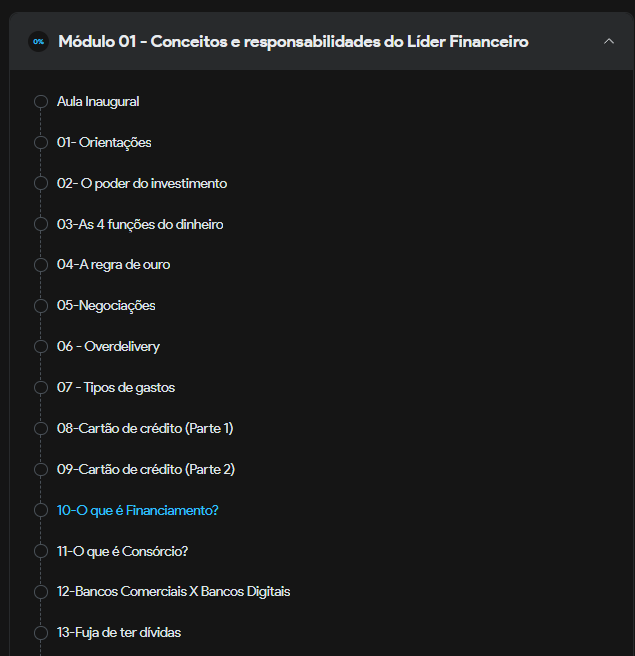Click circle marker for 05-Negociações
Viewport: 635px width, 656px height.
pyautogui.click(x=41, y=306)
